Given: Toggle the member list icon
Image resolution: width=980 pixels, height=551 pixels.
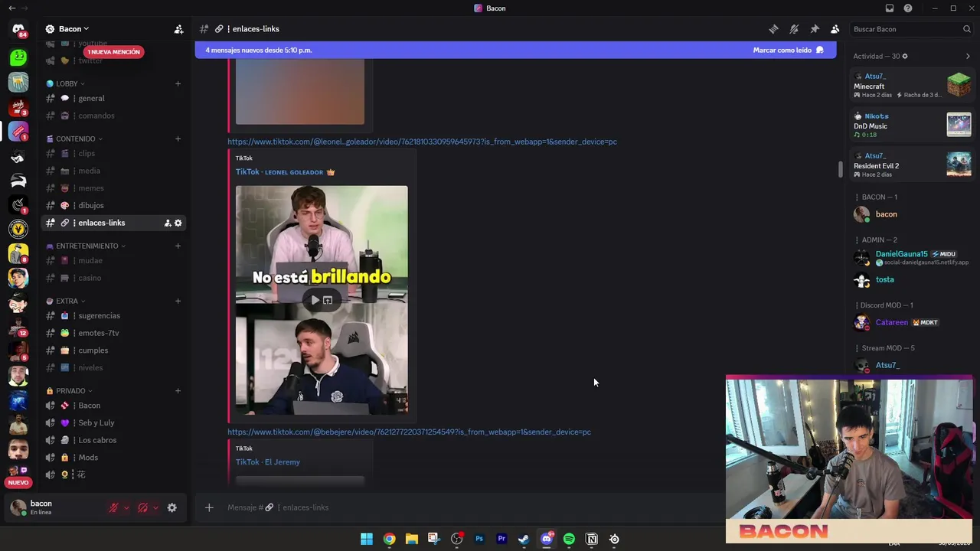Looking at the screenshot, I should 835,29.
